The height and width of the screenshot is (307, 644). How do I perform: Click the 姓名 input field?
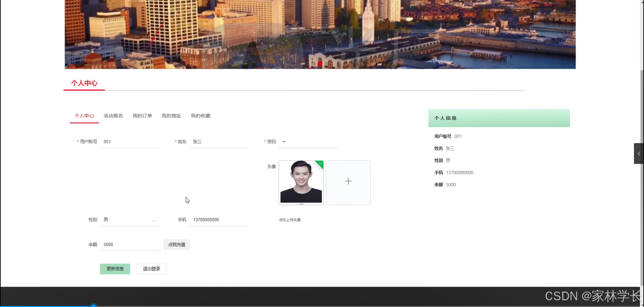click(x=219, y=141)
